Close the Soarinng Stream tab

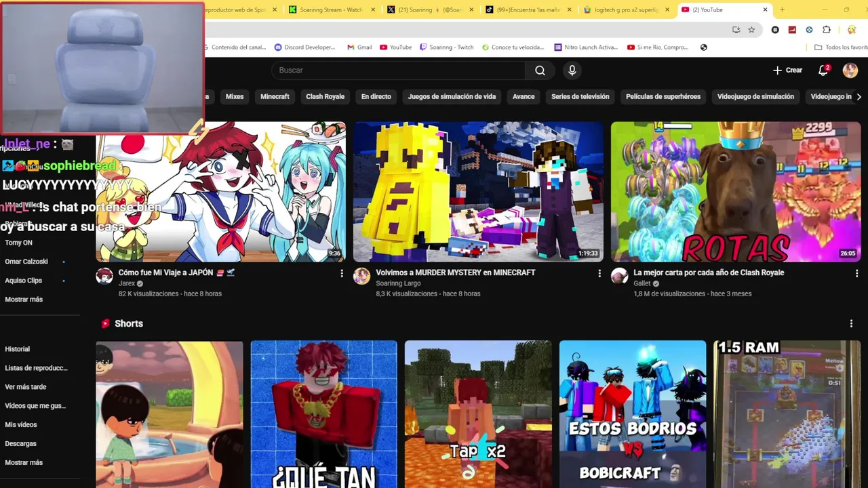(x=373, y=9)
